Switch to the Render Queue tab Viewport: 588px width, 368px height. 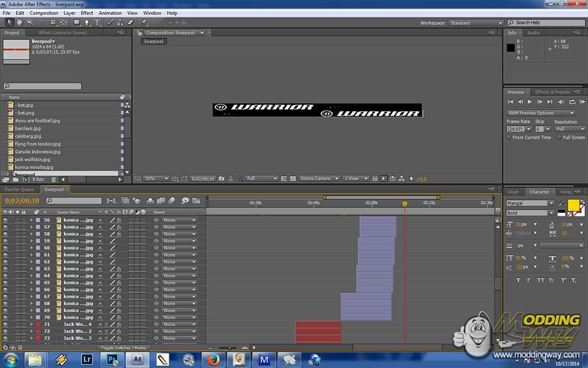20,190
